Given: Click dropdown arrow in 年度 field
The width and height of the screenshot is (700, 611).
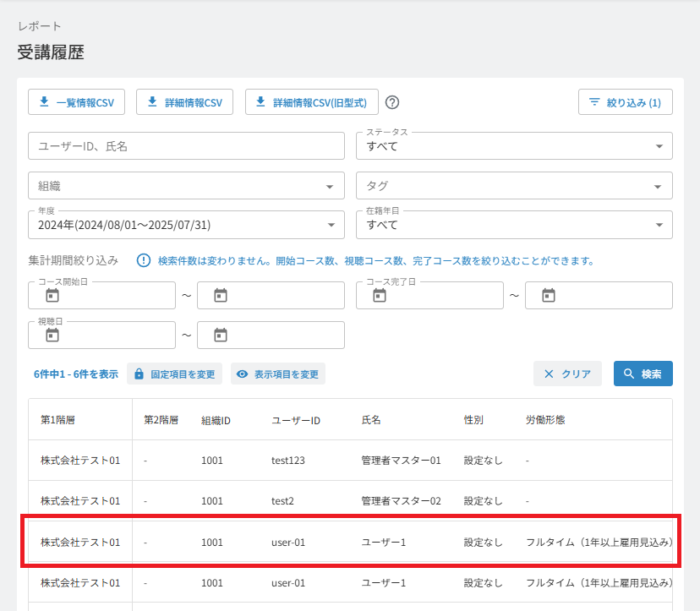Looking at the screenshot, I should (x=331, y=225).
